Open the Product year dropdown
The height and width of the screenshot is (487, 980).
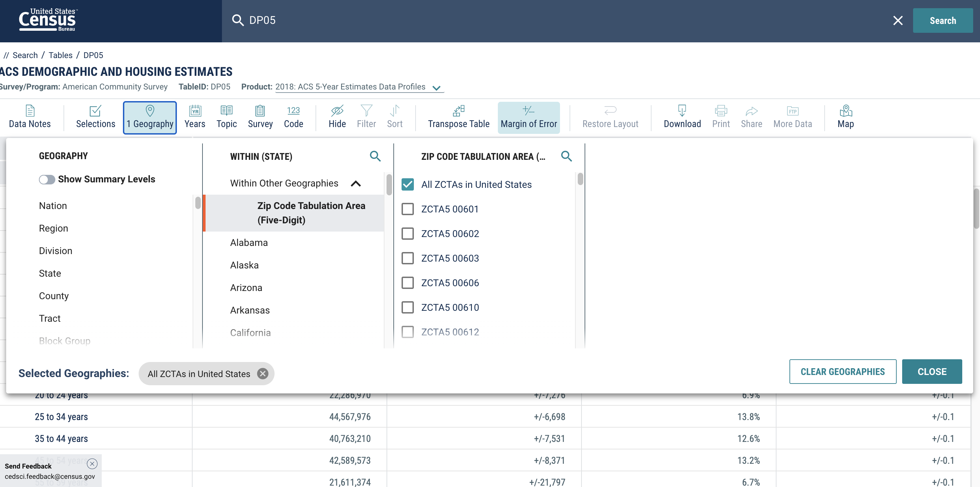pos(436,88)
